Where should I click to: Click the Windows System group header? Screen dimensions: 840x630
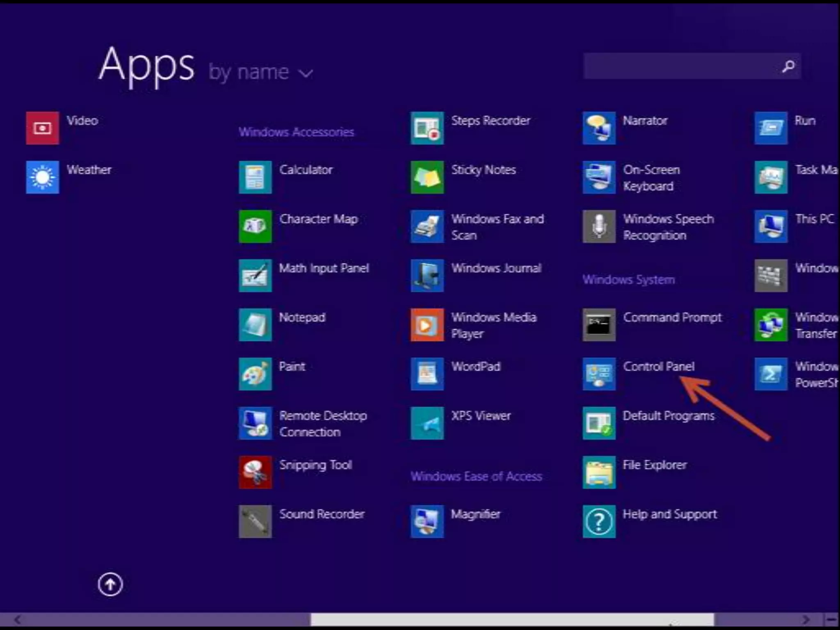(x=629, y=280)
